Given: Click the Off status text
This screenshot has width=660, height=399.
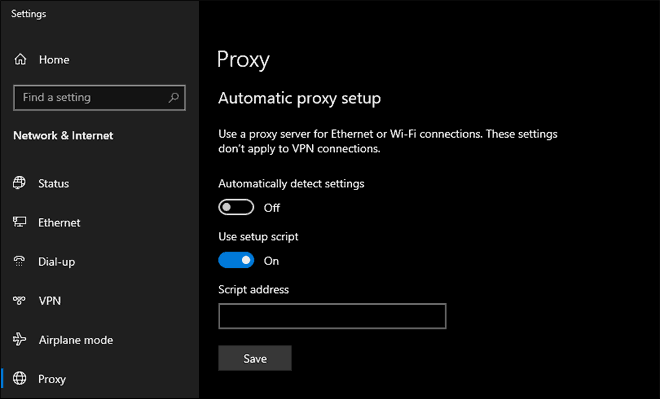Looking at the screenshot, I should point(271,208).
